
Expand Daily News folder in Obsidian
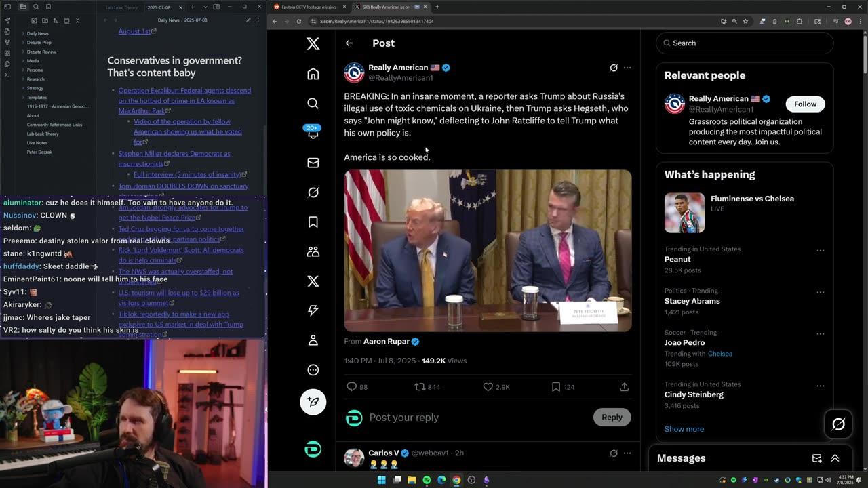coord(37,33)
